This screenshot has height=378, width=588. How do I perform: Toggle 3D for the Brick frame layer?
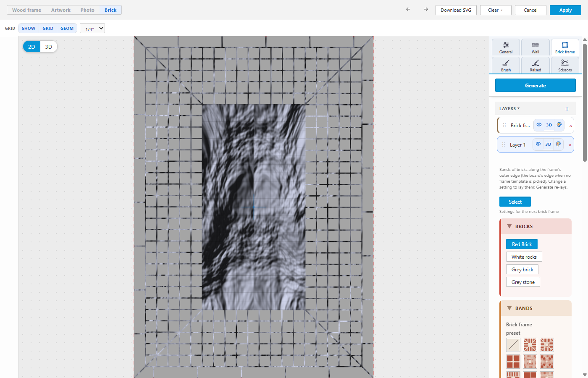click(x=549, y=125)
